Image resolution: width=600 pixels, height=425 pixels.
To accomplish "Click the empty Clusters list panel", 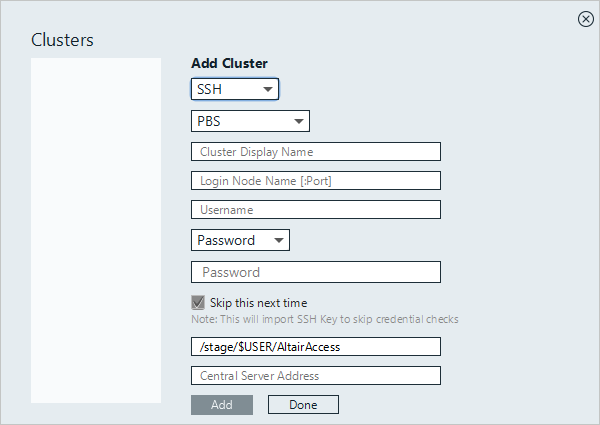I will point(96,230).
